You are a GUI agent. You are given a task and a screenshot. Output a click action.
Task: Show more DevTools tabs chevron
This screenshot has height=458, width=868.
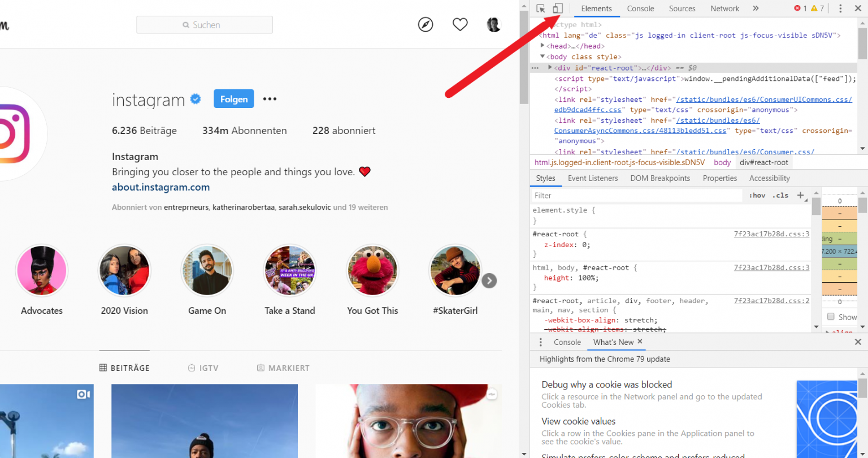pos(756,8)
